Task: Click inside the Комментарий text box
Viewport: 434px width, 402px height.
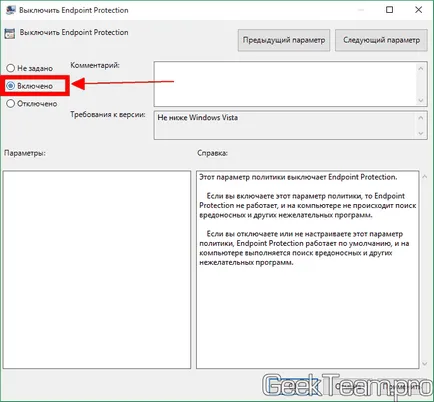Action: [x=284, y=84]
